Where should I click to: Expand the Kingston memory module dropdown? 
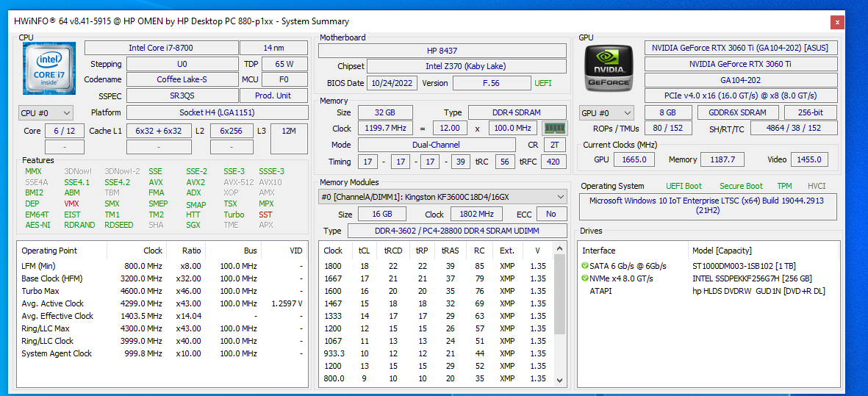[560, 197]
